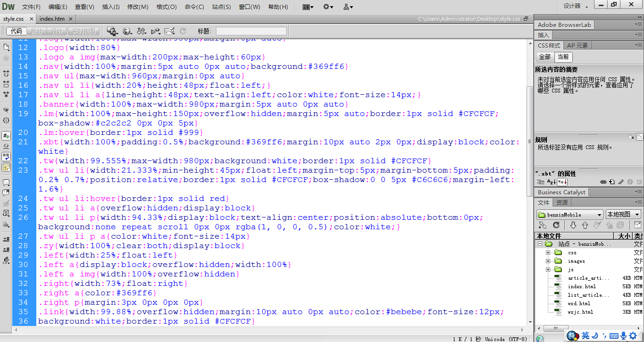The image size is (644, 342).
Task: Select the 全部 button in CSS panel
Action: (545, 57)
